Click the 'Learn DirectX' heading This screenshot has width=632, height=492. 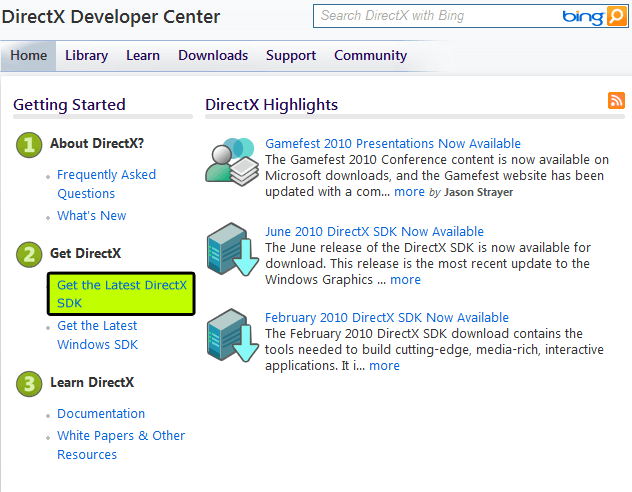pyautogui.click(x=92, y=382)
